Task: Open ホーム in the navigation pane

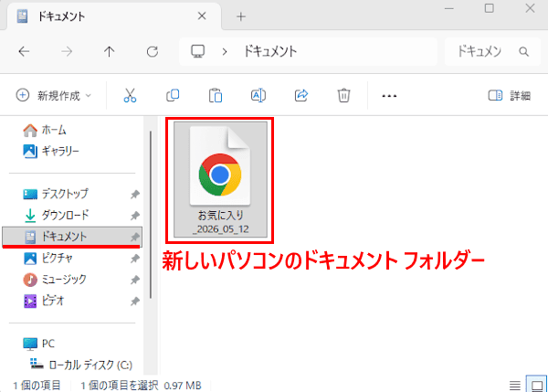Action: (45, 130)
